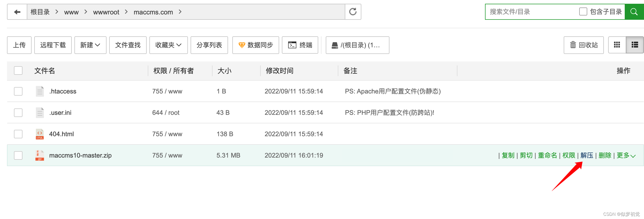644x219 pixels.
Task: Open the 404.html file name
Action: (62, 134)
